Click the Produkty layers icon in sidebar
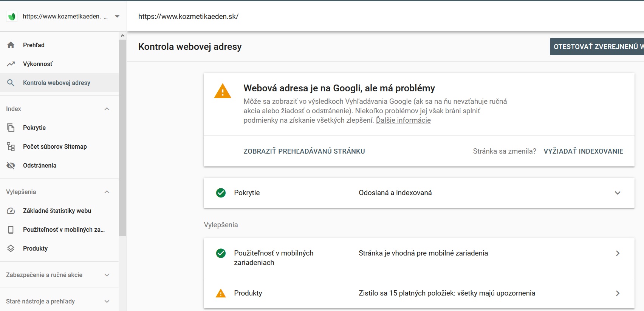 point(11,248)
